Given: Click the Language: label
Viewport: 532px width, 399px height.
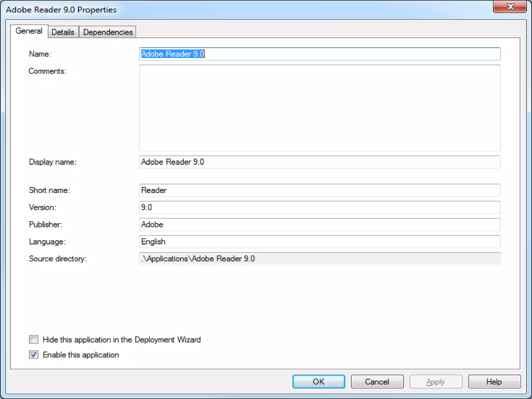Looking at the screenshot, I should click(x=47, y=242).
